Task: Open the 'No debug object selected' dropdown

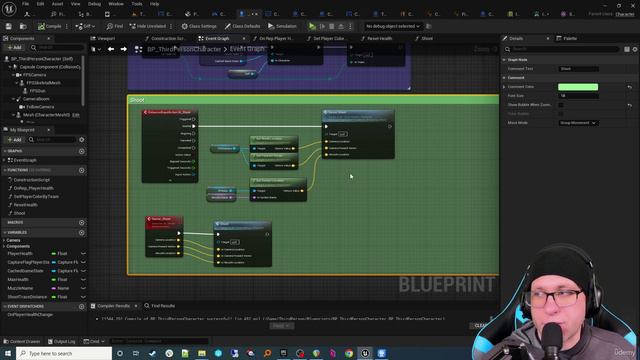Action: click(x=393, y=26)
